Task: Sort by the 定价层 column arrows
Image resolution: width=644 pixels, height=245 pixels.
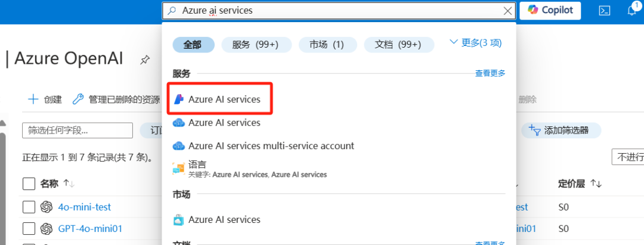Action: point(596,184)
